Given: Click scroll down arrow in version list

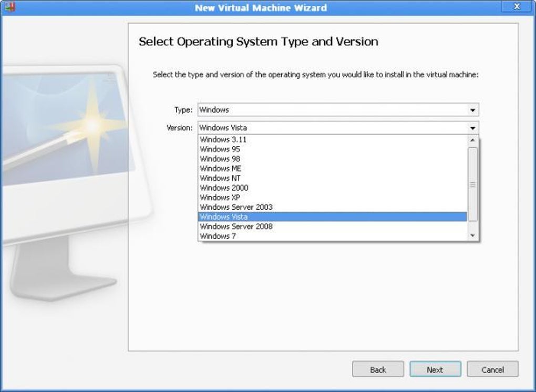Looking at the screenshot, I should (472, 235).
